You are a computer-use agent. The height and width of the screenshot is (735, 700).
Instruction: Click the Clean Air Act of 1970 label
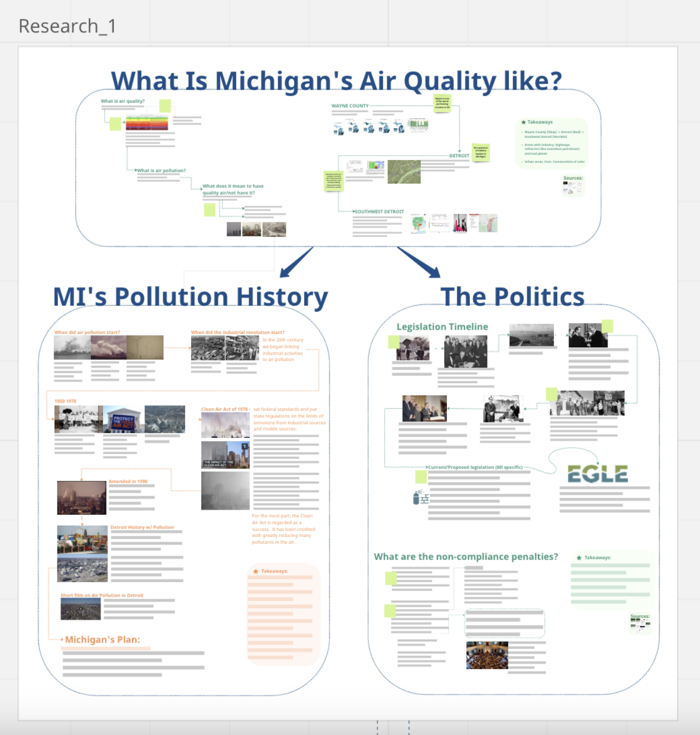225,409
